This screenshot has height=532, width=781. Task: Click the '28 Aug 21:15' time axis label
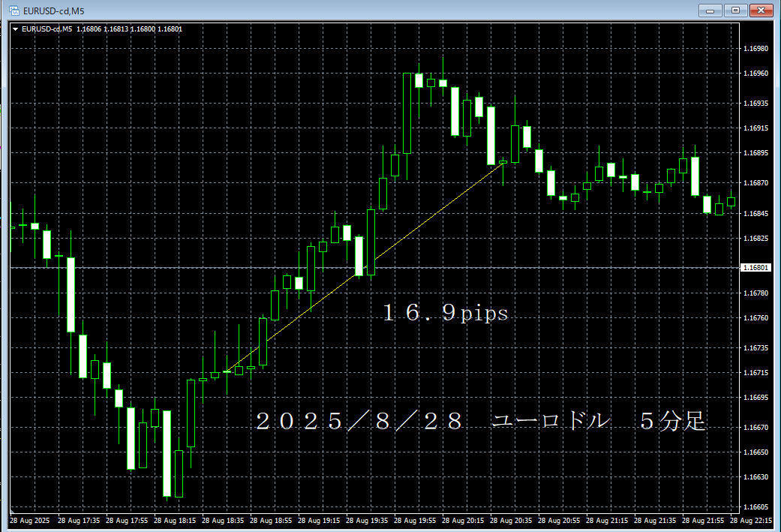[607, 521]
